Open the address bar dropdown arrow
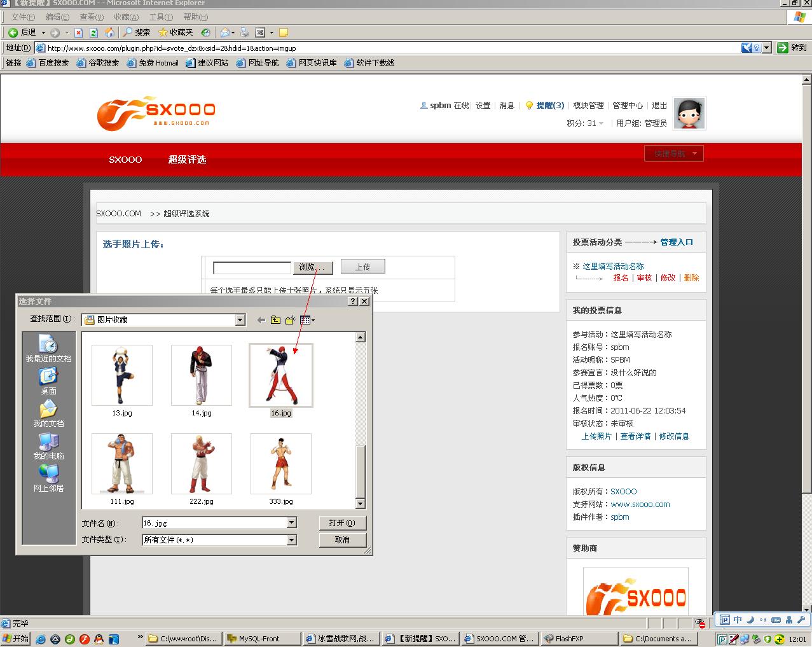Image resolution: width=812 pixels, height=647 pixels. click(x=767, y=48)
